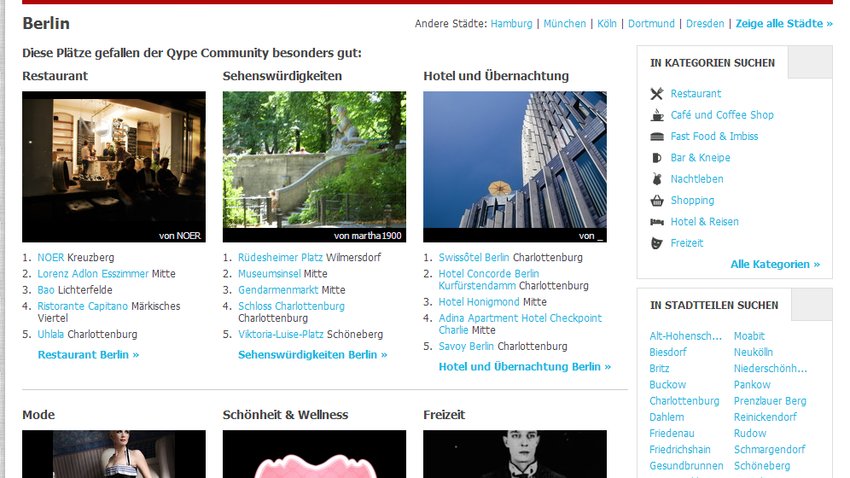The image size is (850, 478).
Task: Open 'Schloss Charlottenburg' listing
Action: coord(291,306)
